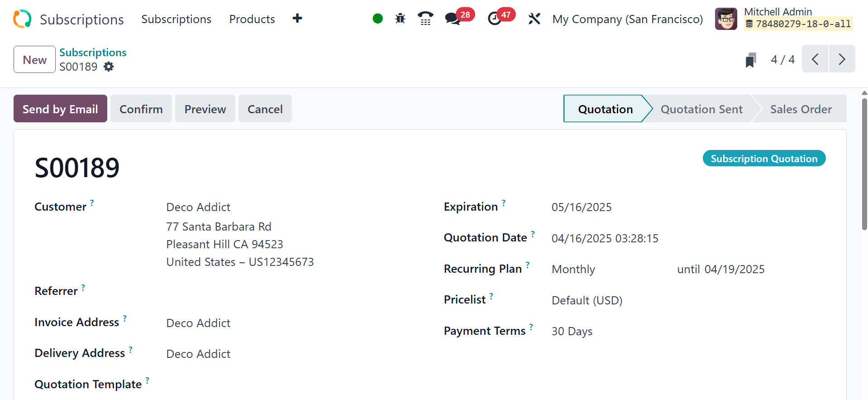Open the My Company (San Francisco) switcher

pyautogui.click(x=627, y=19)
